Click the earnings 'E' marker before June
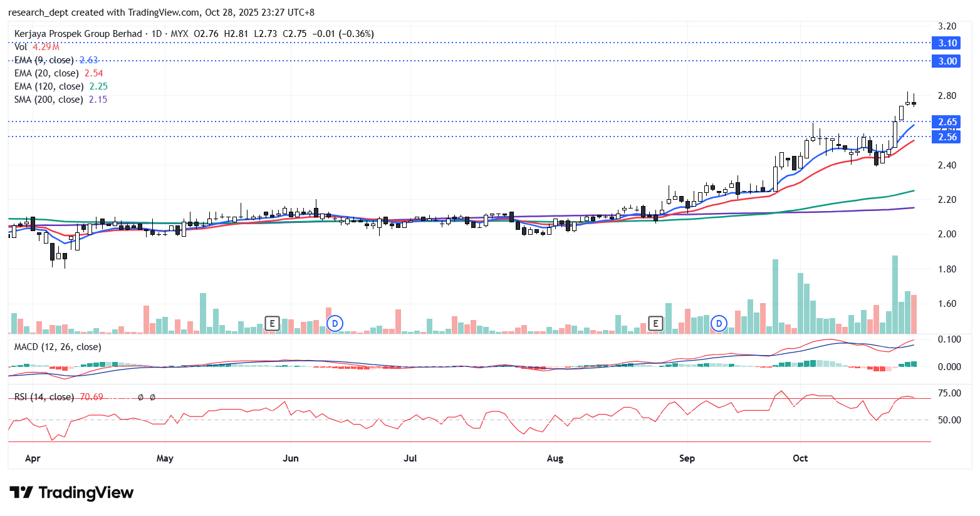 (271, 323)
